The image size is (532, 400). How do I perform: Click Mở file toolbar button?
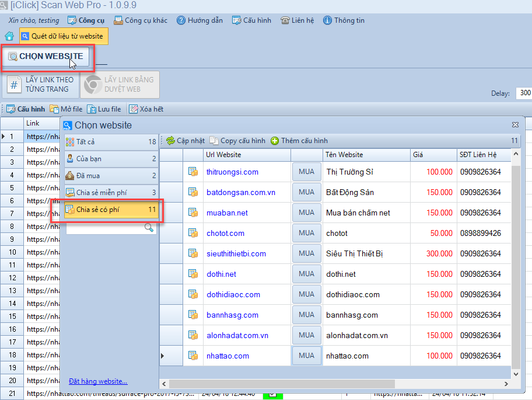66,109
